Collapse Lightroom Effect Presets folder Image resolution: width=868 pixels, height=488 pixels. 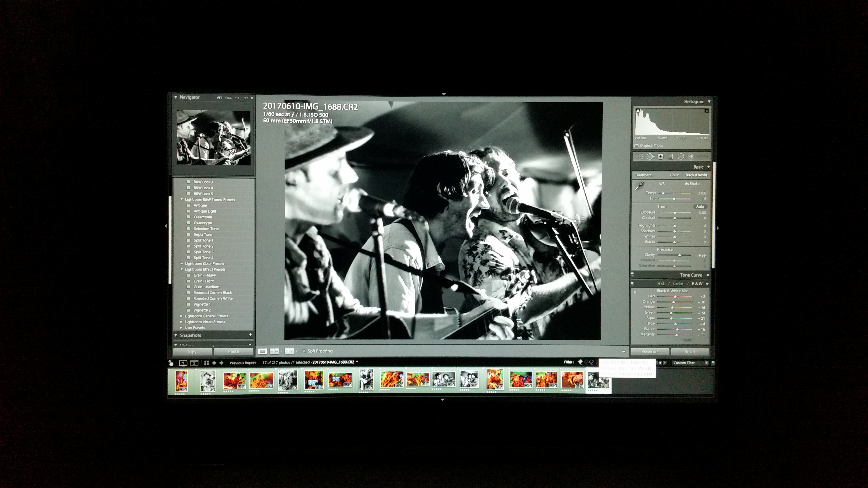pyautogui.click(x=182, y=269)
